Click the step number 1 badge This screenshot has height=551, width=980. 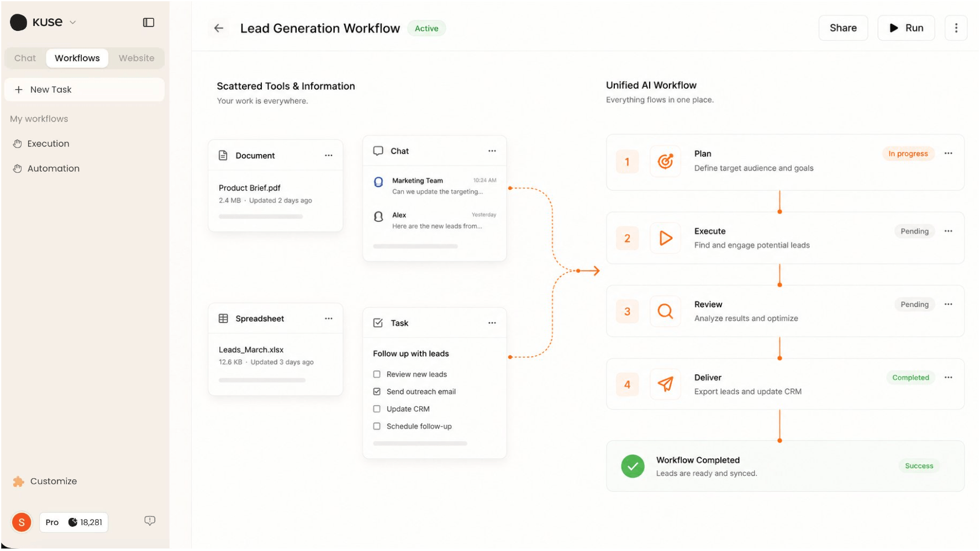tap(627, 162)
